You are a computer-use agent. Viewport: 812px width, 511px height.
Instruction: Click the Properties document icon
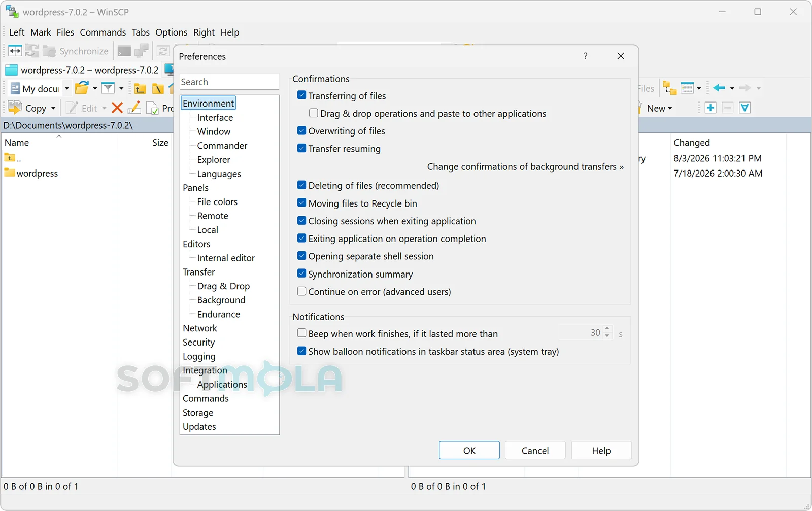(152, 108)
